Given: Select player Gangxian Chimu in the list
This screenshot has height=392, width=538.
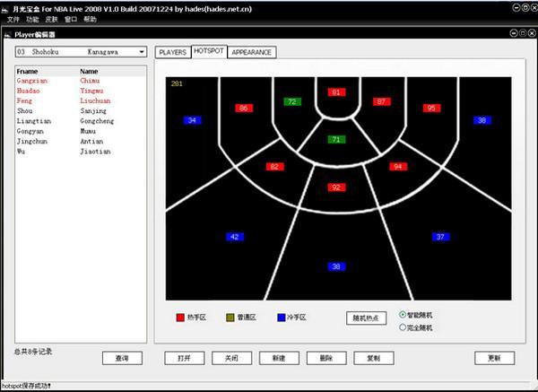Looking at the screenshot, I should tap(81, 81).
